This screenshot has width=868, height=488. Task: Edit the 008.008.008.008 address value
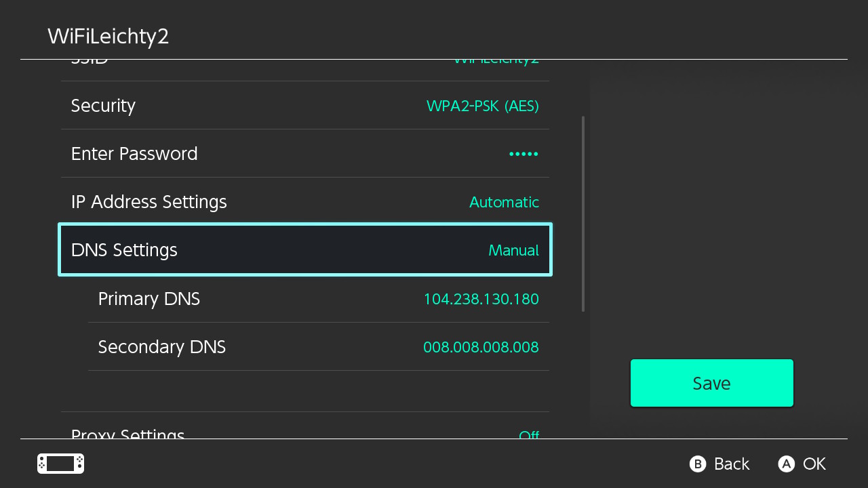(481, 348)
